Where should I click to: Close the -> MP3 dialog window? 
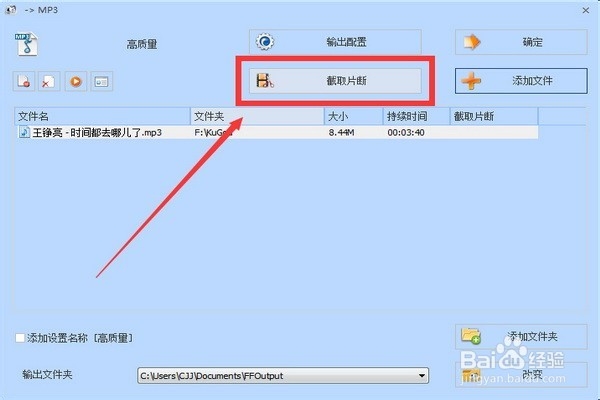[585, 10]
